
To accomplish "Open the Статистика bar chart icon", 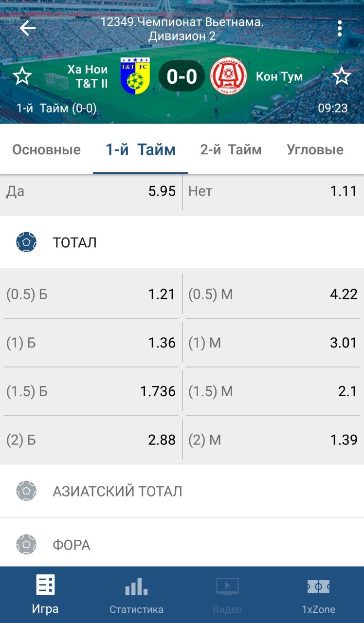I will 136,586.
